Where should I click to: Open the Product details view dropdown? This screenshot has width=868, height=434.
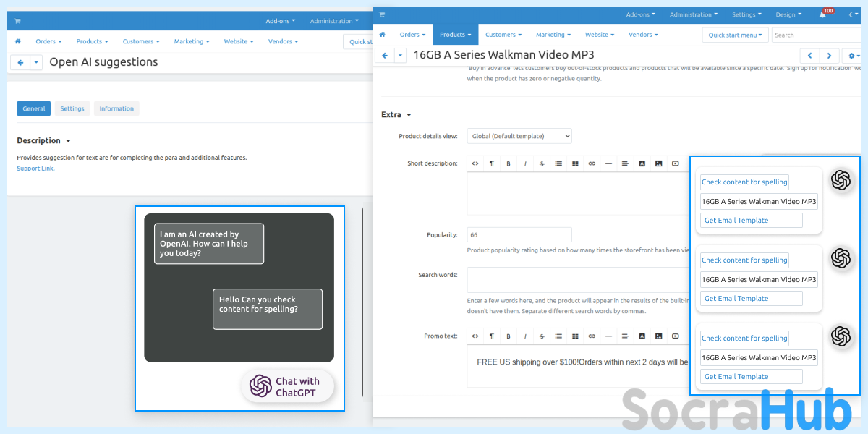click(x=519, y=136)
